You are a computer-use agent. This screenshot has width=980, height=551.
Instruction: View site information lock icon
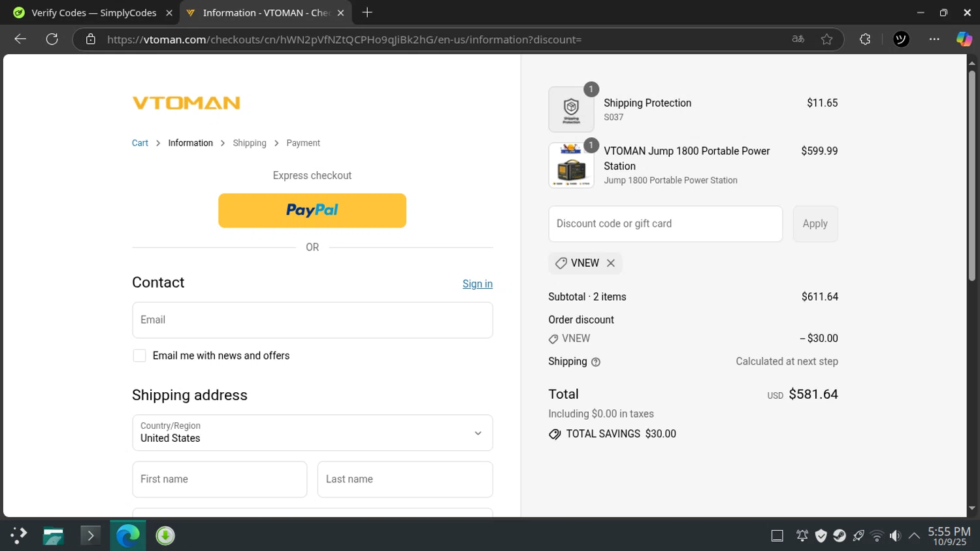click(91, 39)
